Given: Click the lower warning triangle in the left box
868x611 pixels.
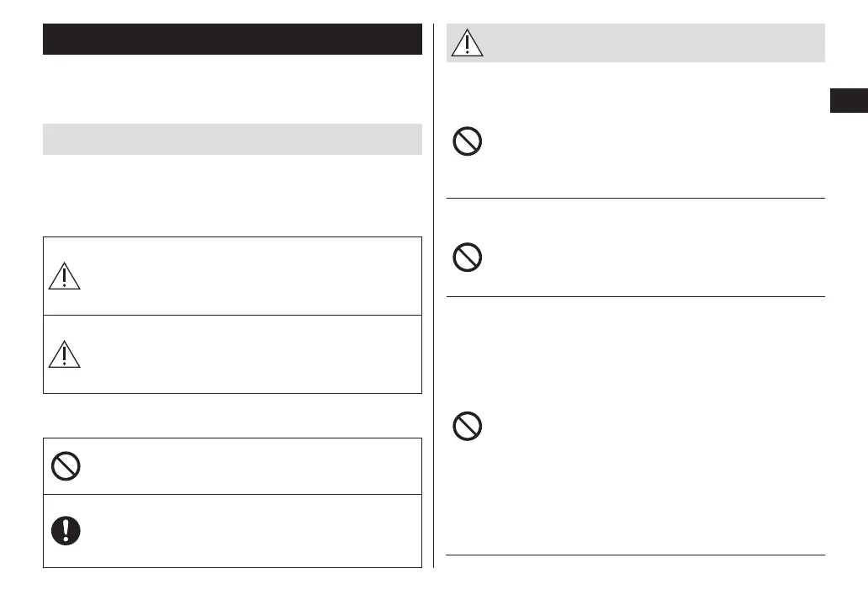Looking at the screenshot, I should 65,353.
